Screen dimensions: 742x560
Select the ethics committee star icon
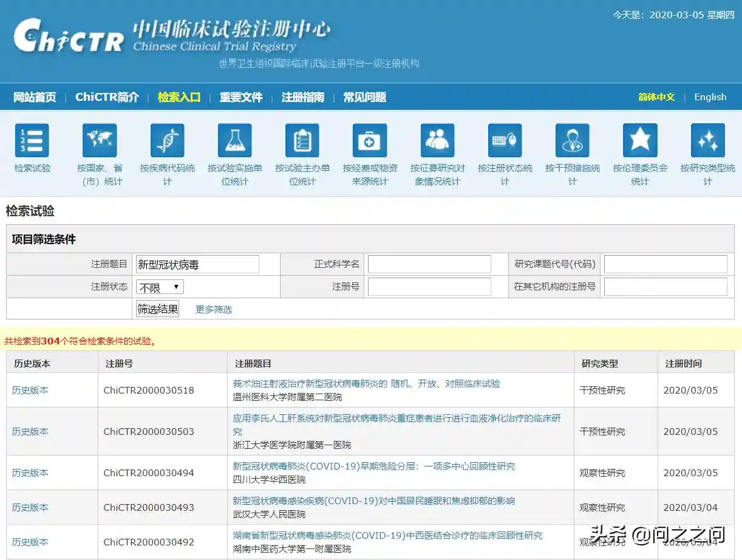pos(640,141)
